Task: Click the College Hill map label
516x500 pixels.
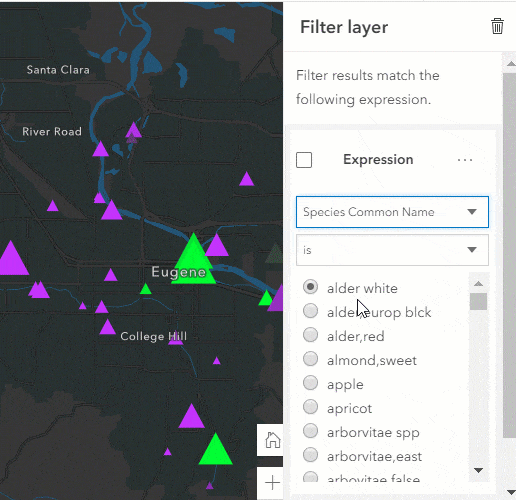Action: pyautogui.click(x=154, y=336)
